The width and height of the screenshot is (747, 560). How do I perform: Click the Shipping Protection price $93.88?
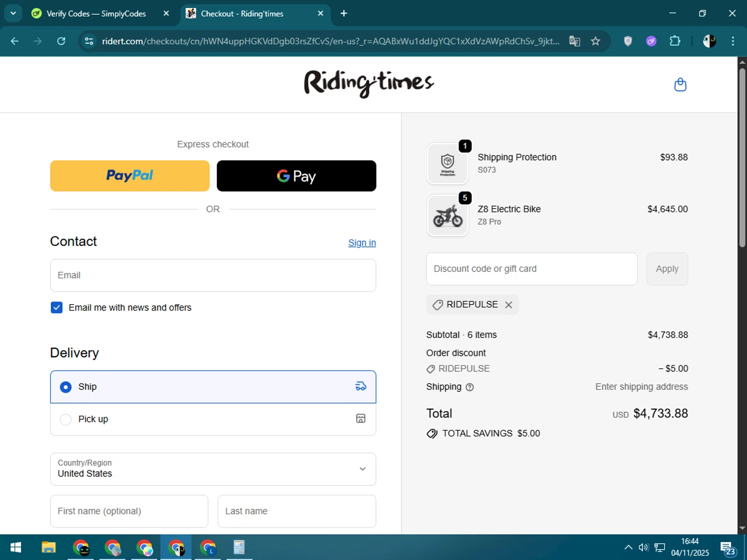(x=674, y=157)
